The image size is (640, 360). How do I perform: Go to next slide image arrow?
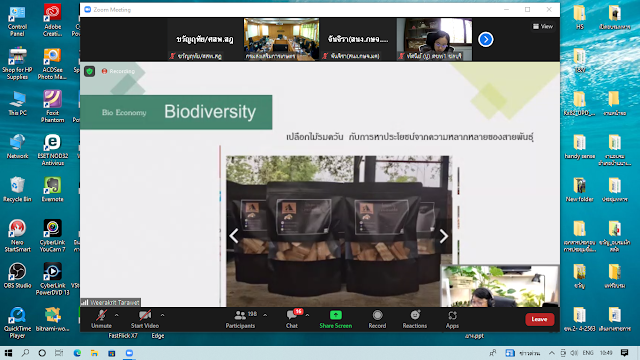pyautogui.click(x=444, y=236)
